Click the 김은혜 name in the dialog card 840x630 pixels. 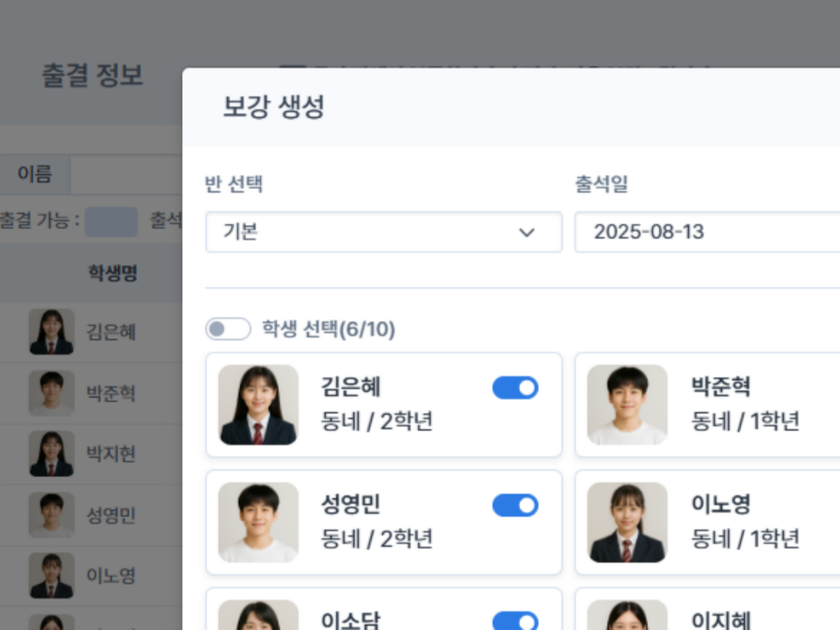350,386
